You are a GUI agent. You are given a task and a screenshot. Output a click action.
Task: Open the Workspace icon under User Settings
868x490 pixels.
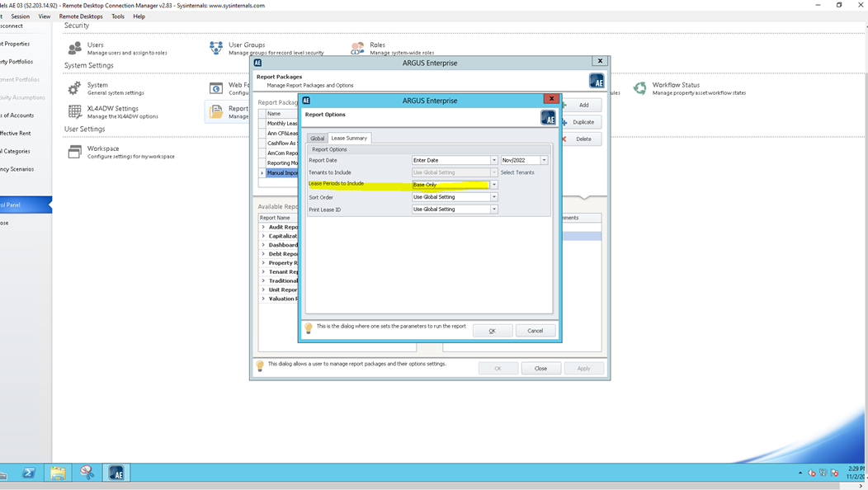coord(75,152)
